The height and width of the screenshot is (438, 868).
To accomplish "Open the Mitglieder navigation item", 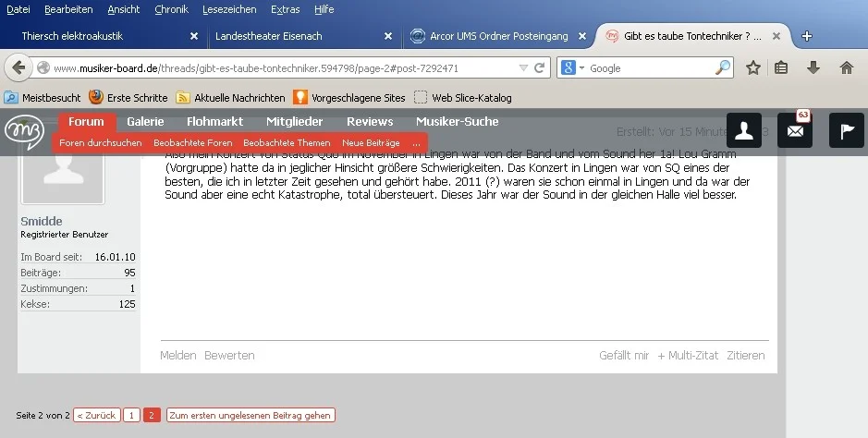I will coord(295,122).
